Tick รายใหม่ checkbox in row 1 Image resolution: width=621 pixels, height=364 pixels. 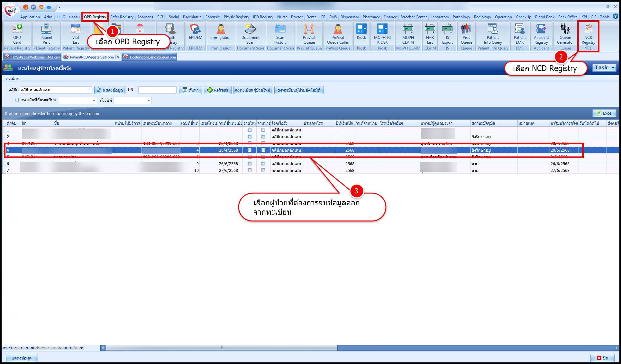250,130
